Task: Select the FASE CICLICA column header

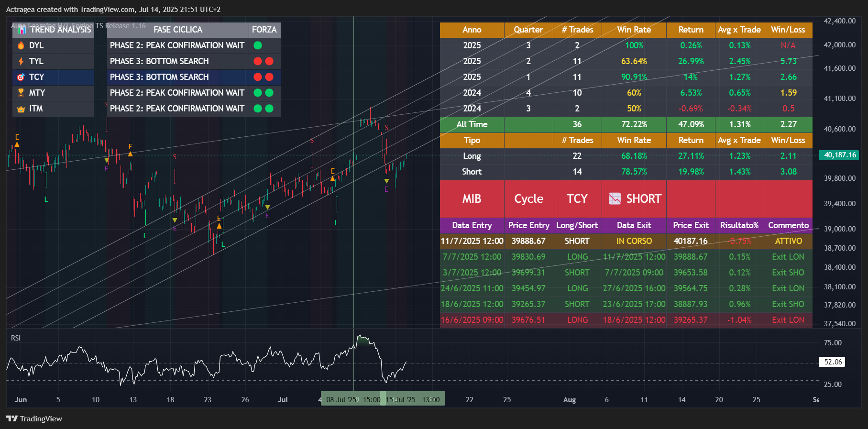Action: tap(178, 30)
